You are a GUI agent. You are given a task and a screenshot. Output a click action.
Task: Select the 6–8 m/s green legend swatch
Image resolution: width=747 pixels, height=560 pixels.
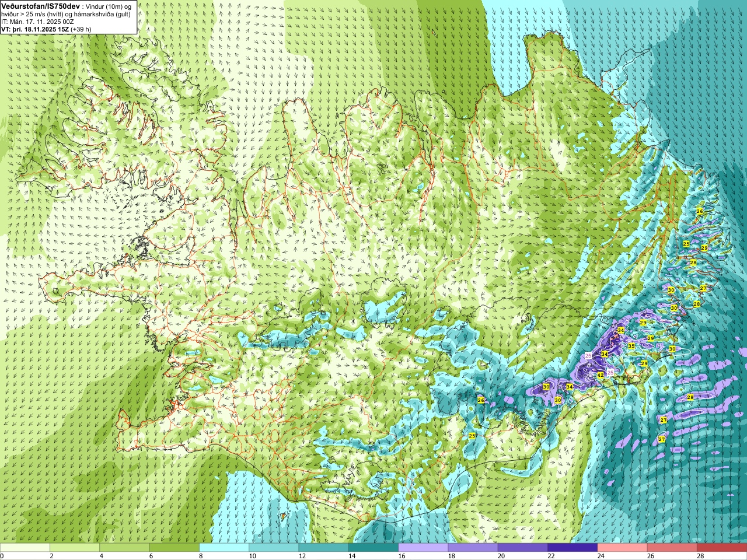click(174, 548)
